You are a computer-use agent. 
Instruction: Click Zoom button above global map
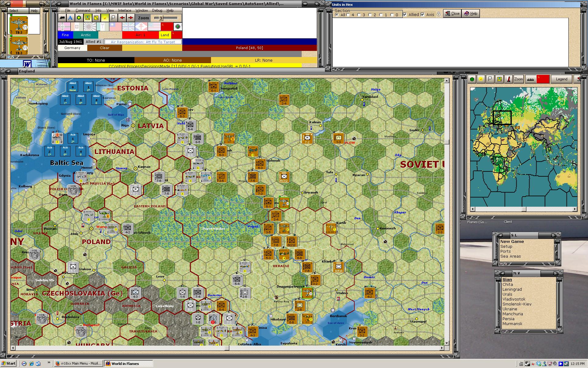pyautogui.click(x=518, y=79)
